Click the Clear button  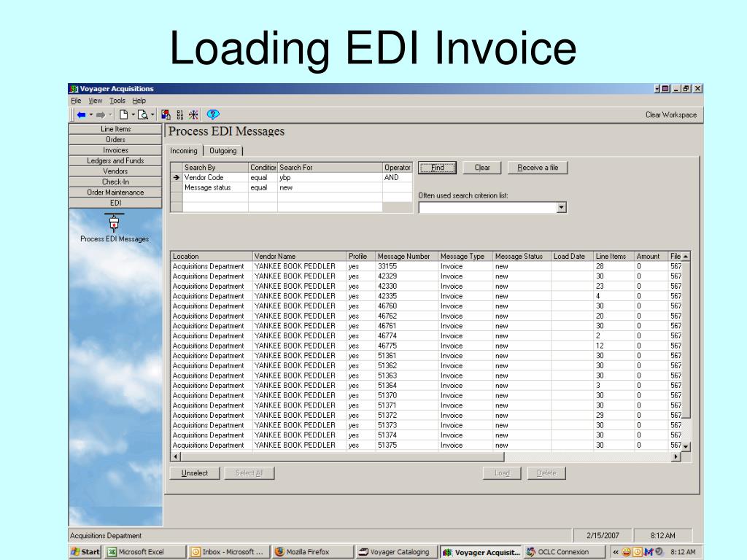pyautogui.click(x=482, y=168)
